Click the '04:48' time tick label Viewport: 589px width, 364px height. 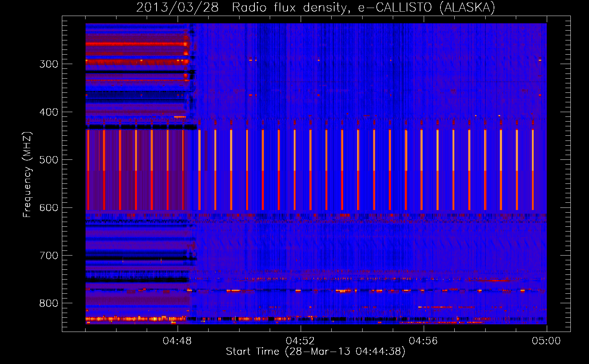177,341
